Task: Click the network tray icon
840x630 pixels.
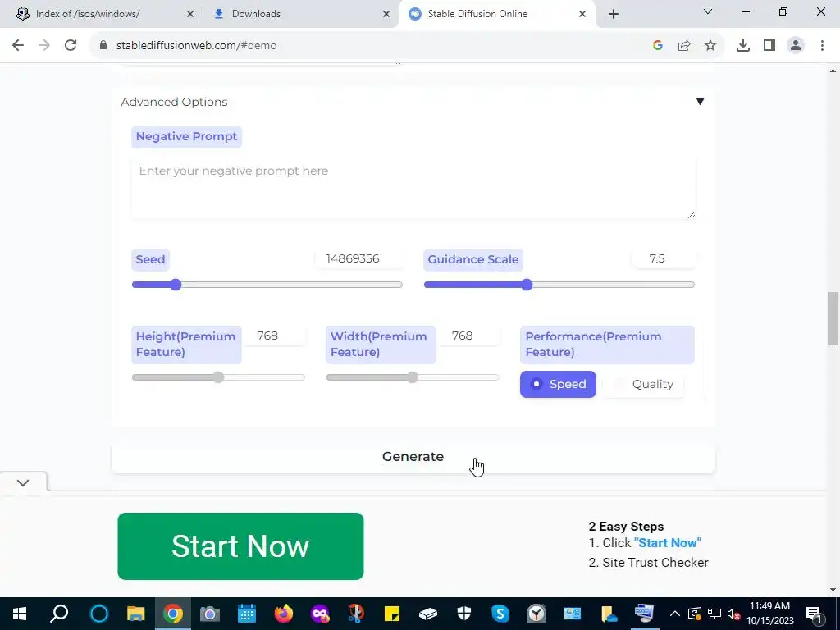Action: pyautogui.click(x=714, y=614)
